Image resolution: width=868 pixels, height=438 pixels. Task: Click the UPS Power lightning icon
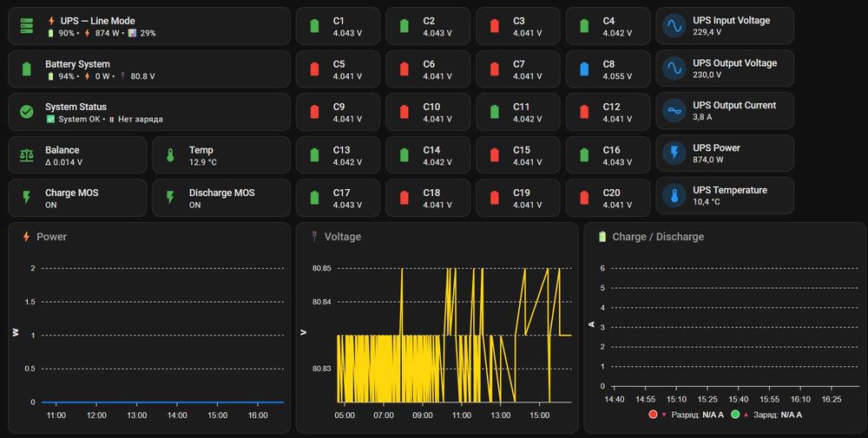tap(674, 154)
